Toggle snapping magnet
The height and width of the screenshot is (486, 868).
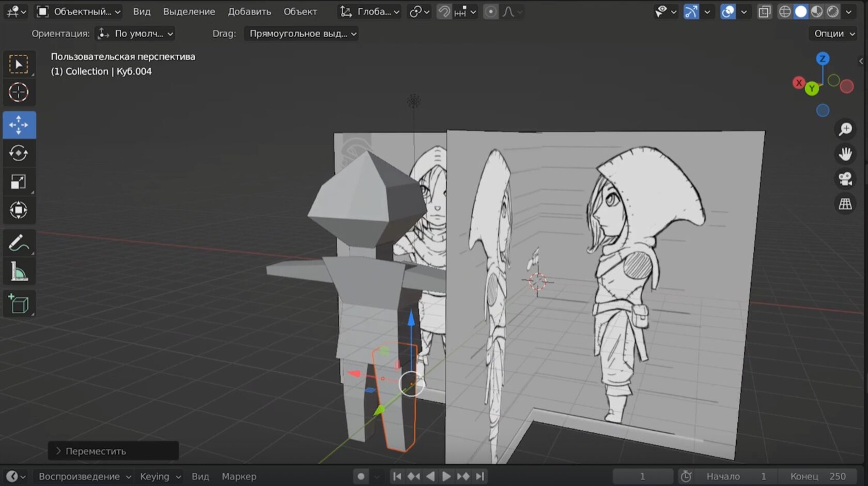click(x=444, y=11)
